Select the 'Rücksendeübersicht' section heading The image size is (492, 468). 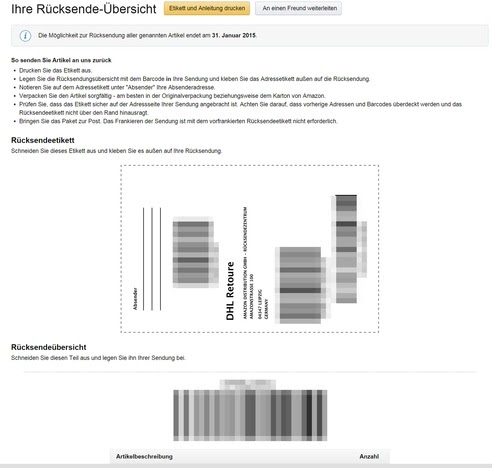coord(49,347)
